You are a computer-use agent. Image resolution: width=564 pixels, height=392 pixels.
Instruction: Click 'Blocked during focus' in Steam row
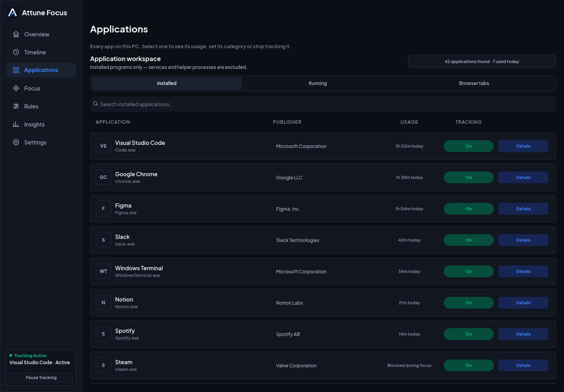[409, 365]
